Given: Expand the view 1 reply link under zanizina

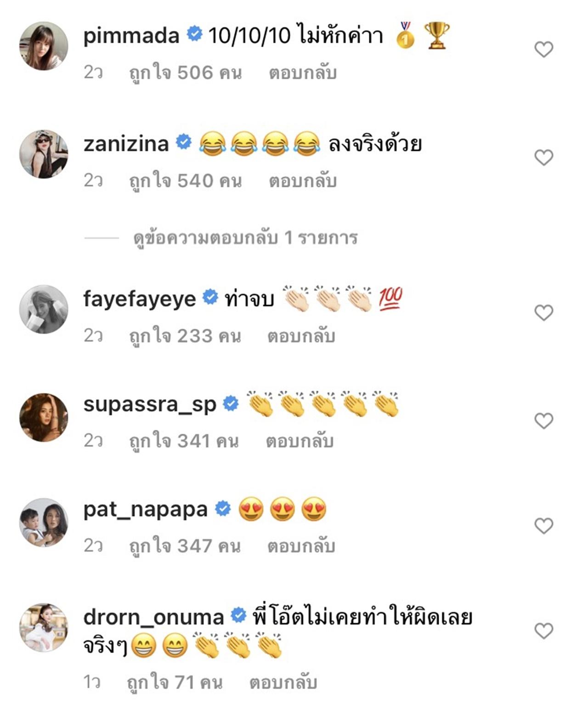Looking at the screenshot, I should [245, 238].
